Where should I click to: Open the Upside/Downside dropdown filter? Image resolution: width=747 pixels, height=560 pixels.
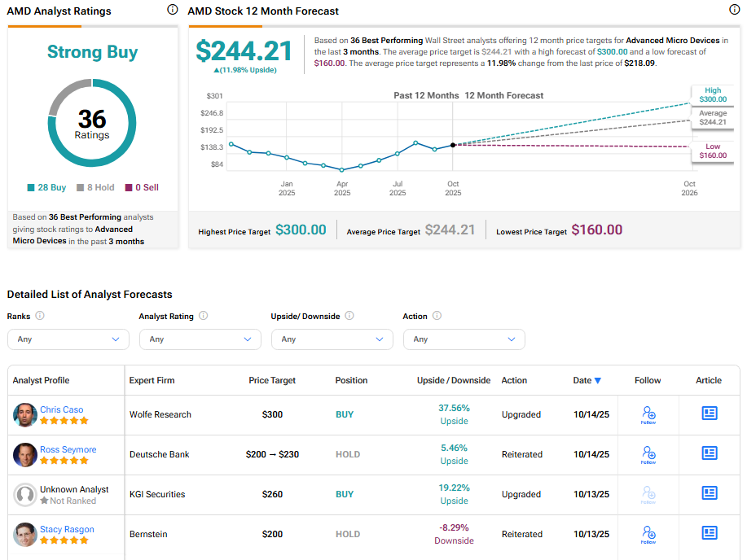[x=332, y=339]
